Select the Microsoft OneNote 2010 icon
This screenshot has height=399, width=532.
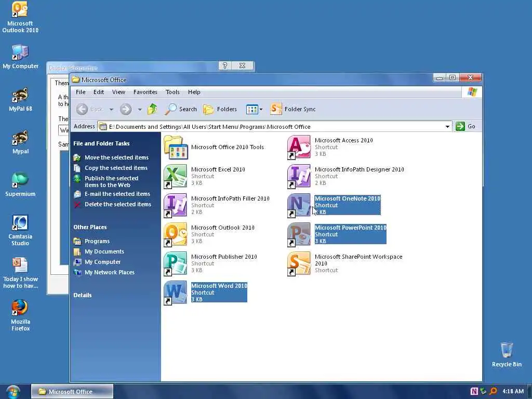point(299,206)
